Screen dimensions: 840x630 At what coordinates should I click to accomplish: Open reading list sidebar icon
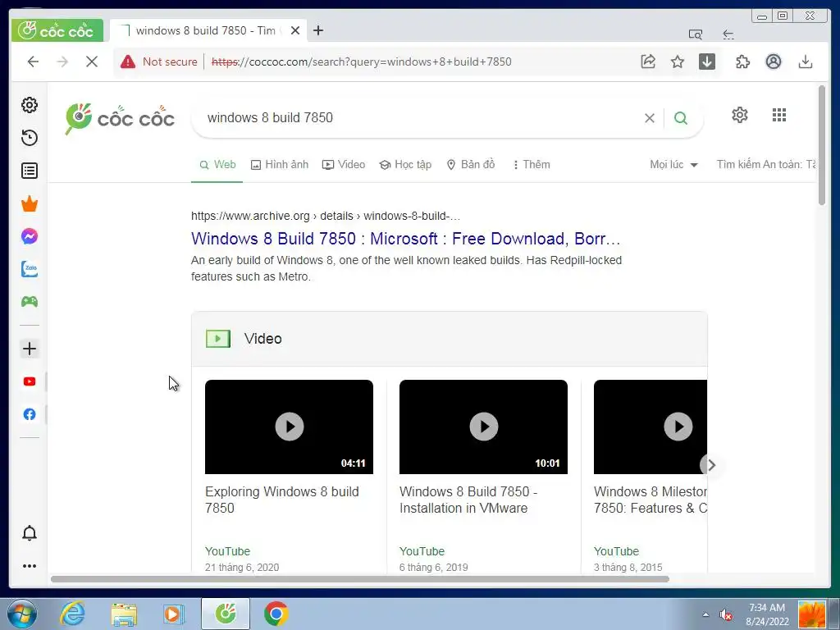click(30, 171)
